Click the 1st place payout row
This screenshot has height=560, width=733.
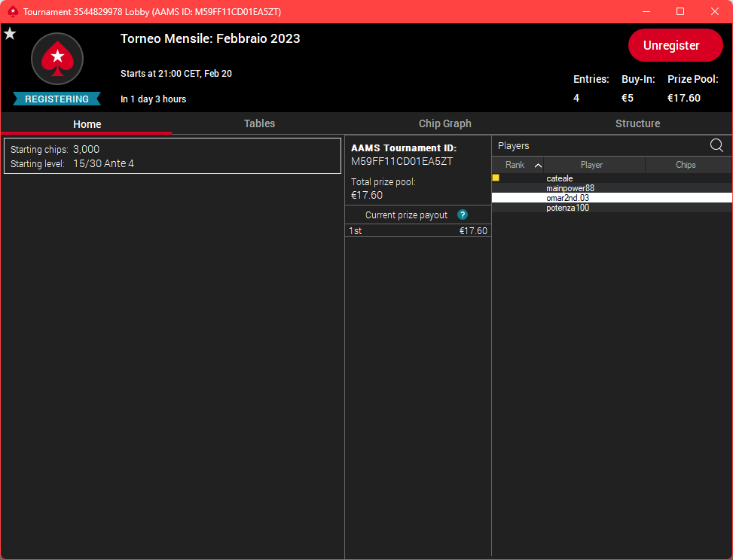pyautogui.click(x=418, y=231)
